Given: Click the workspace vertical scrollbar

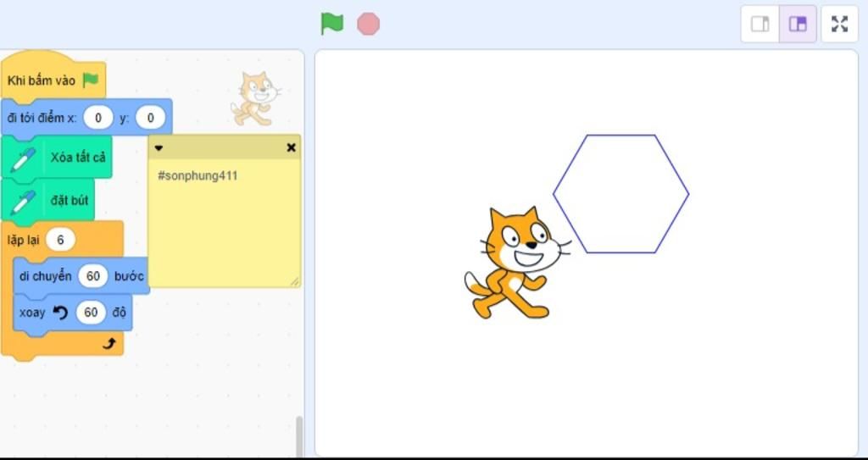Looking at the screenshot, I should pos(299,436).
